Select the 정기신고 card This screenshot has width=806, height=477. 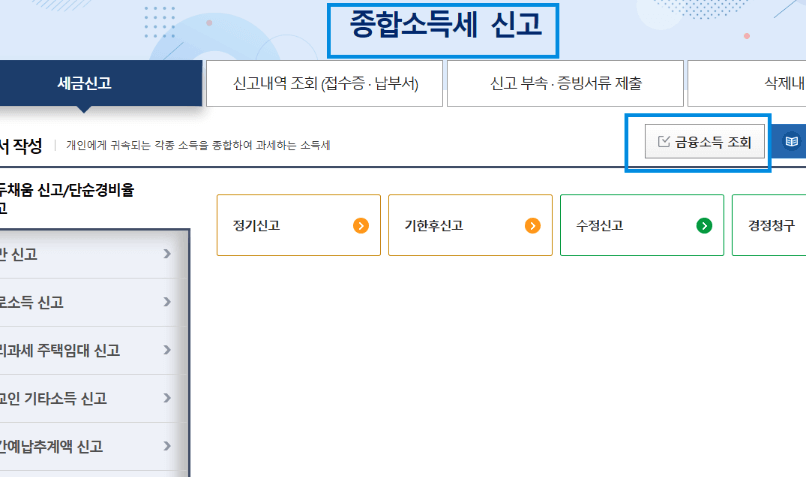299,225
